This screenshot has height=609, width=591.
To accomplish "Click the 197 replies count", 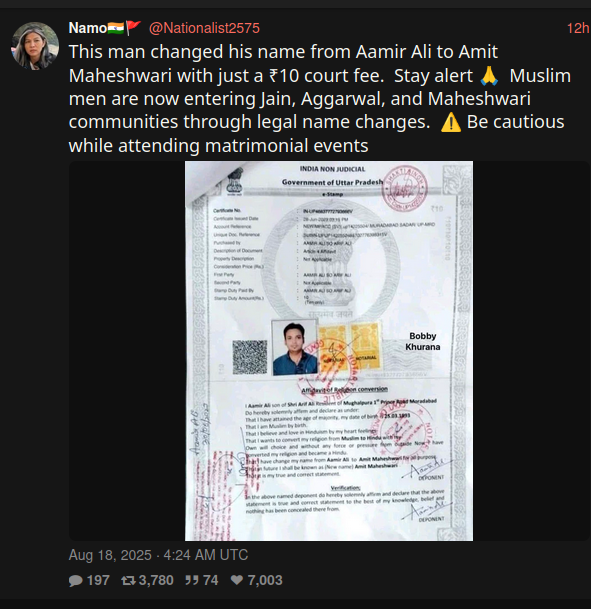I will tap(98, 580).
